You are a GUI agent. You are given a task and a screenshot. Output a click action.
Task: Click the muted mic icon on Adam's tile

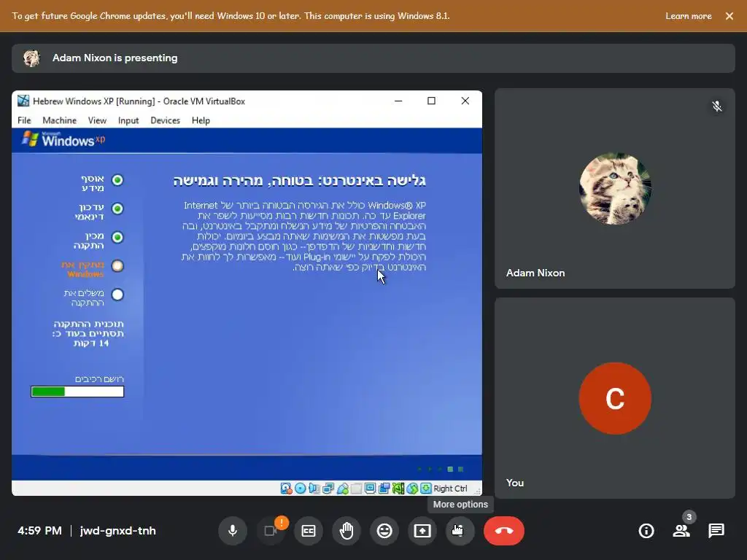(x=717, y=106)
